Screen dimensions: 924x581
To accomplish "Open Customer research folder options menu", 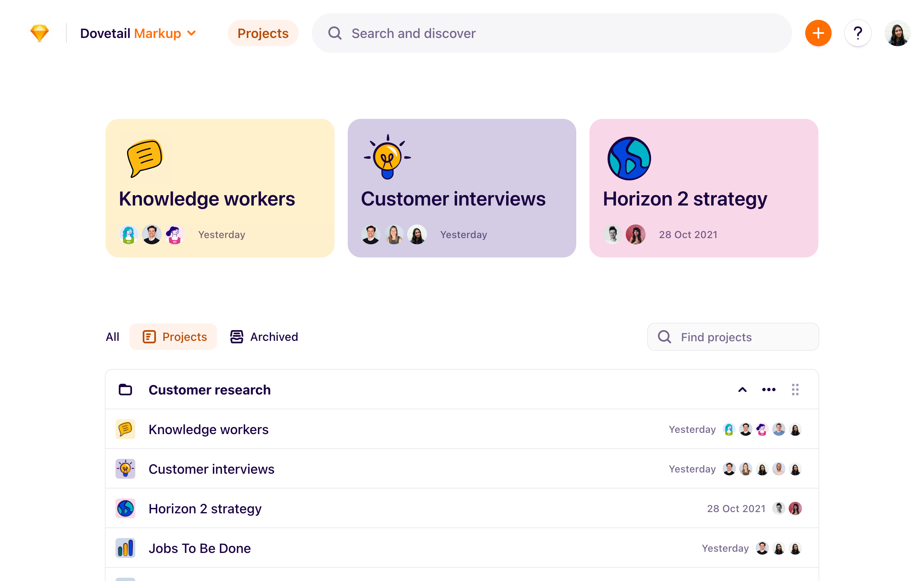I will (768, 390).
